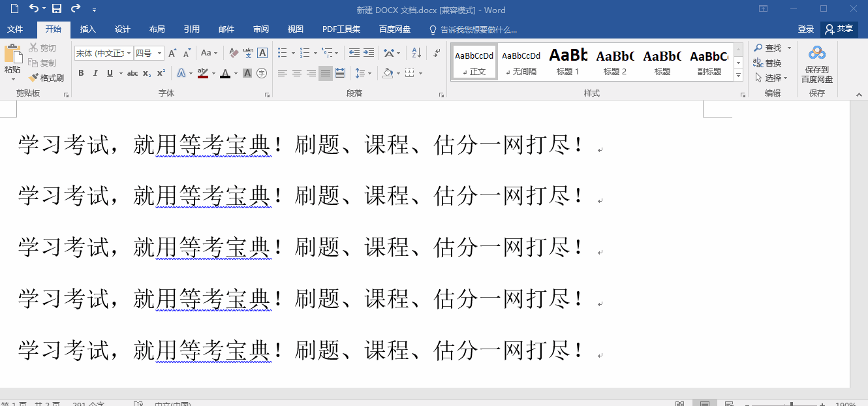
Task: Switch to the References (引用) tab
Action: point(192,29)
